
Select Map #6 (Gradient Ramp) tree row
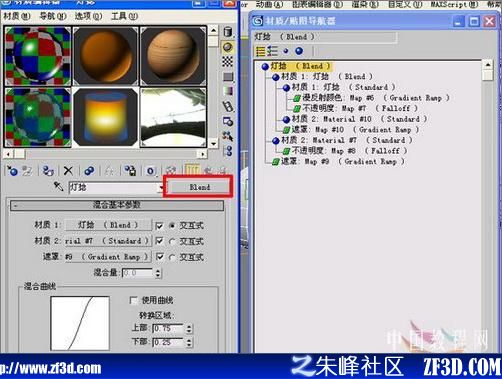point(371,98)
